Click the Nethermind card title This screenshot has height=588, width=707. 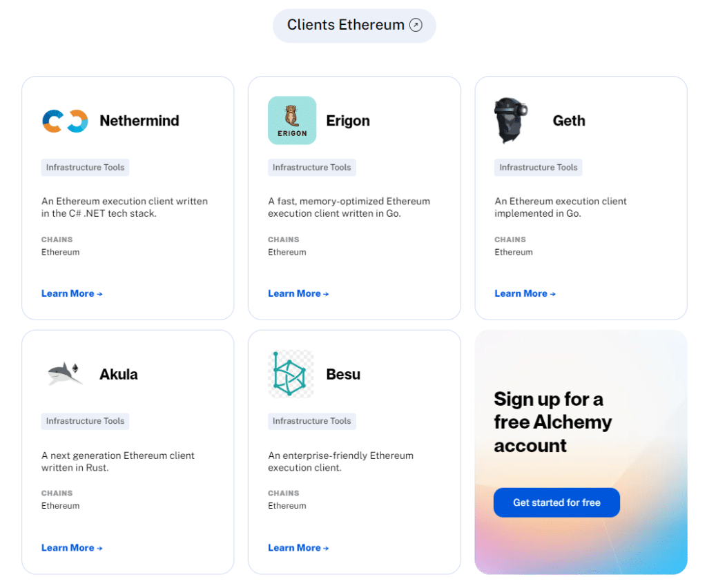coord(139,121)
